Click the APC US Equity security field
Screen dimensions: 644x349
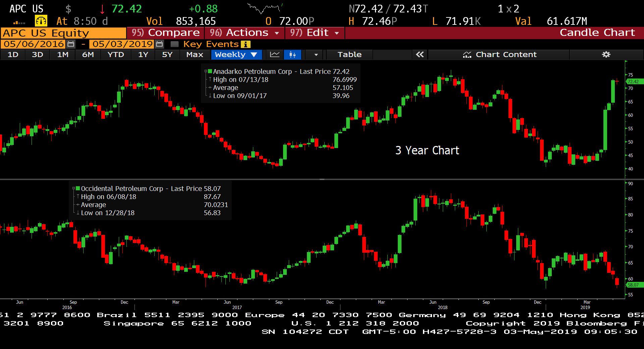coord(63,33)
